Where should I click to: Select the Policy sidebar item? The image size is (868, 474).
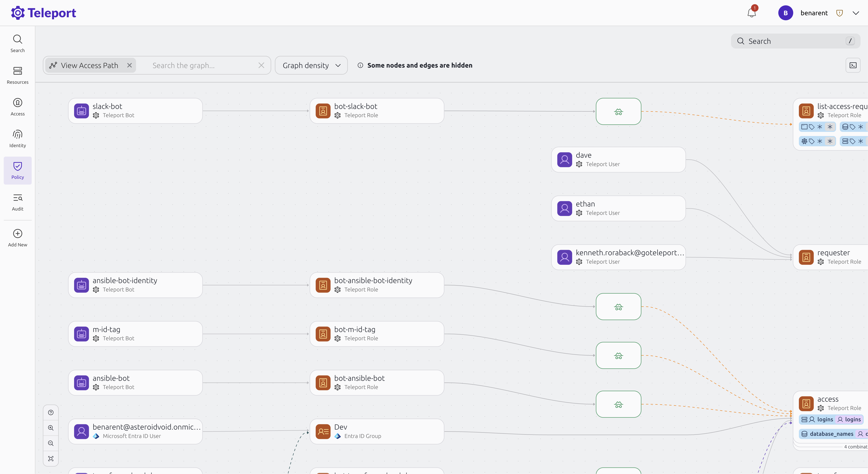pyautogui.click(x=18, y=171)
